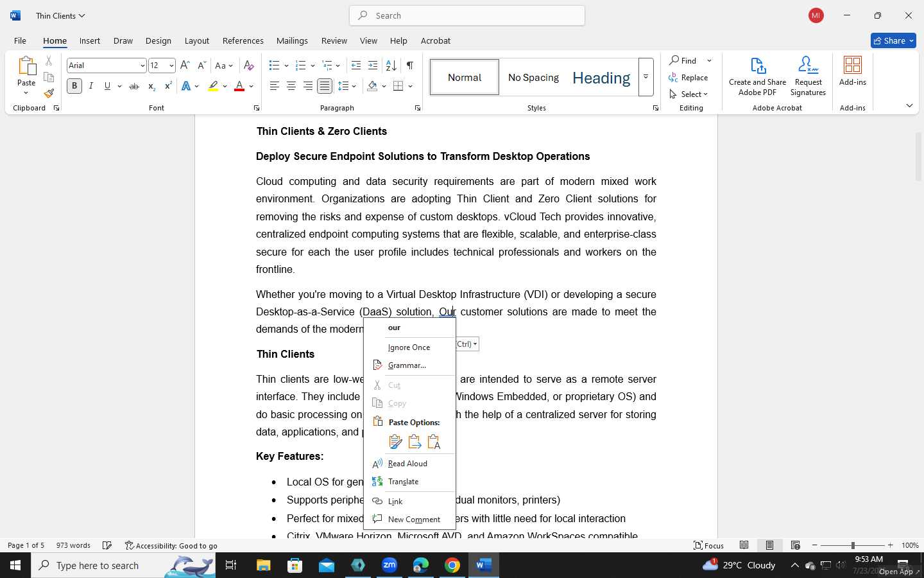Toggle Underline formatting
The width and height of the screenshot is (924, 578).
pyautogui.click(x=107, y=86)
